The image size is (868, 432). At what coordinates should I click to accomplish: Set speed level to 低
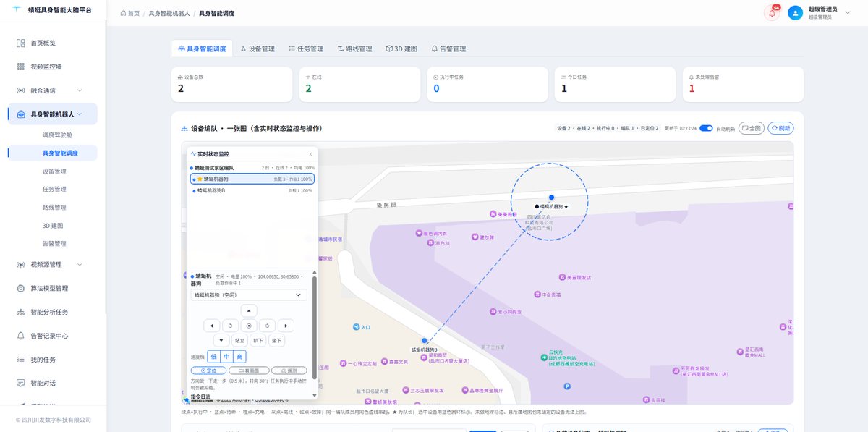tap(213, 357)
